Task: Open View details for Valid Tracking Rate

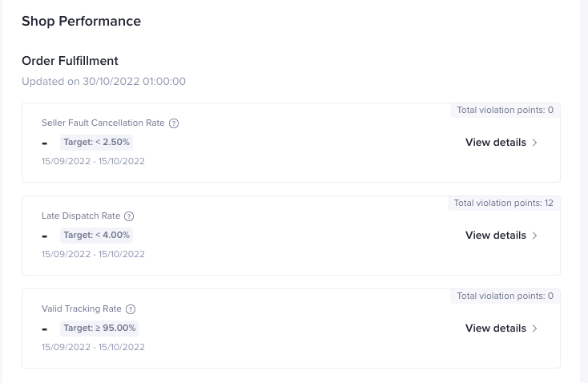Action: 495,329
